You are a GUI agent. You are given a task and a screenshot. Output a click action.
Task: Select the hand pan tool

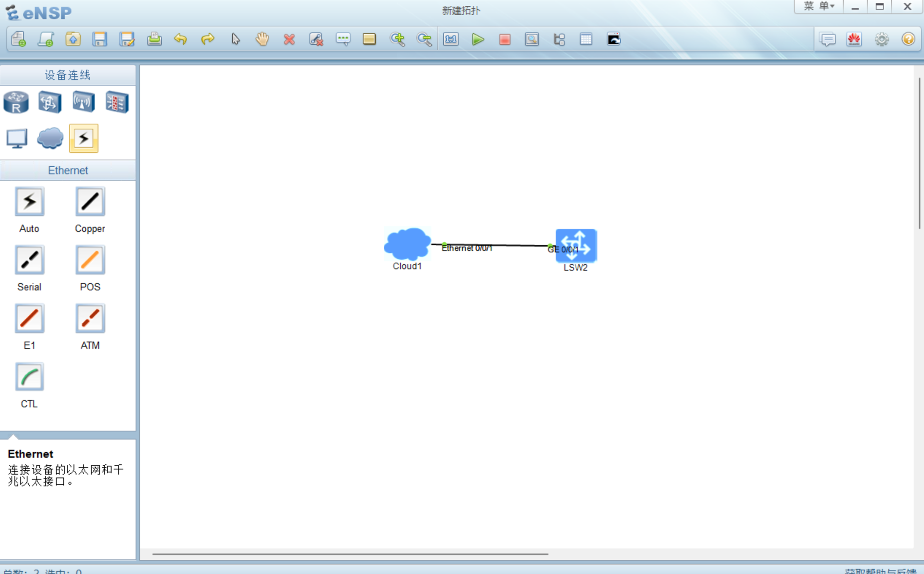[262, 39]
